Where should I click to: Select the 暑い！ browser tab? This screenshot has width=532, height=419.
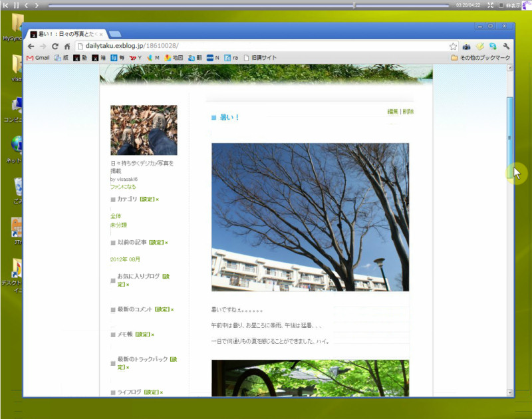click(x=65, y=34)
